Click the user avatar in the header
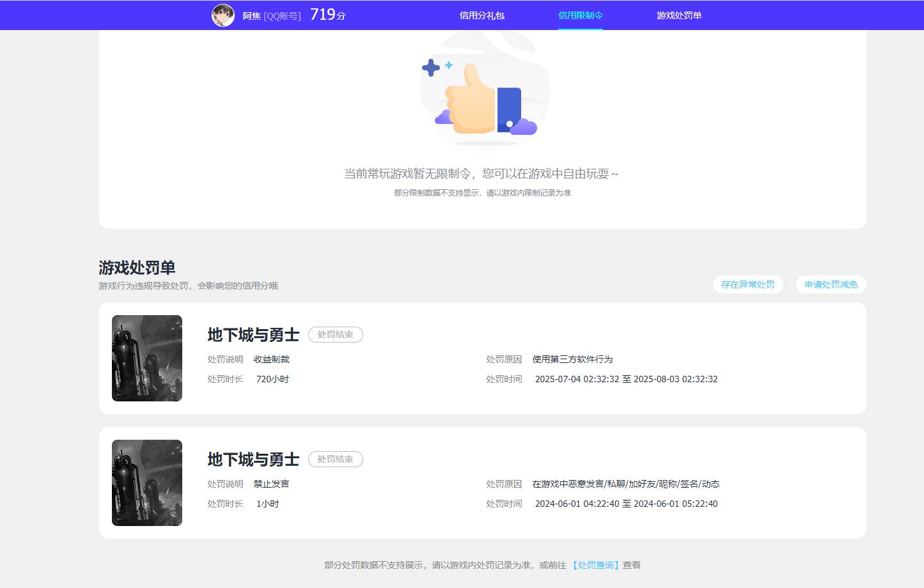 pyautogui.click(x=223, y=15)
